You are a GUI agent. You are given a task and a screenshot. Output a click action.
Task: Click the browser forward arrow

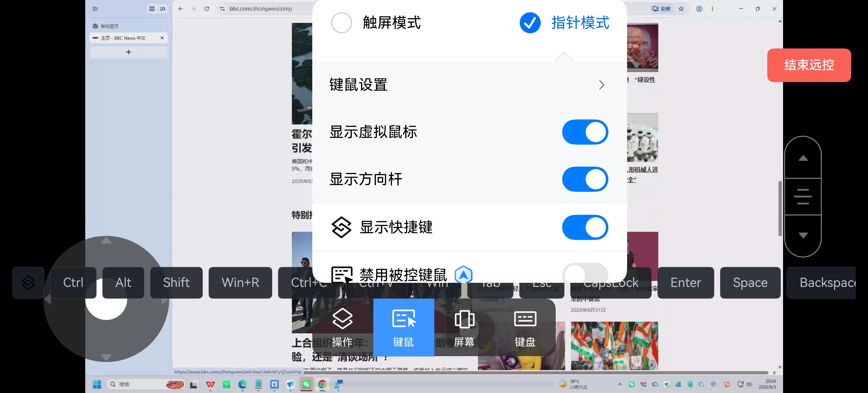tap(193, 9)
